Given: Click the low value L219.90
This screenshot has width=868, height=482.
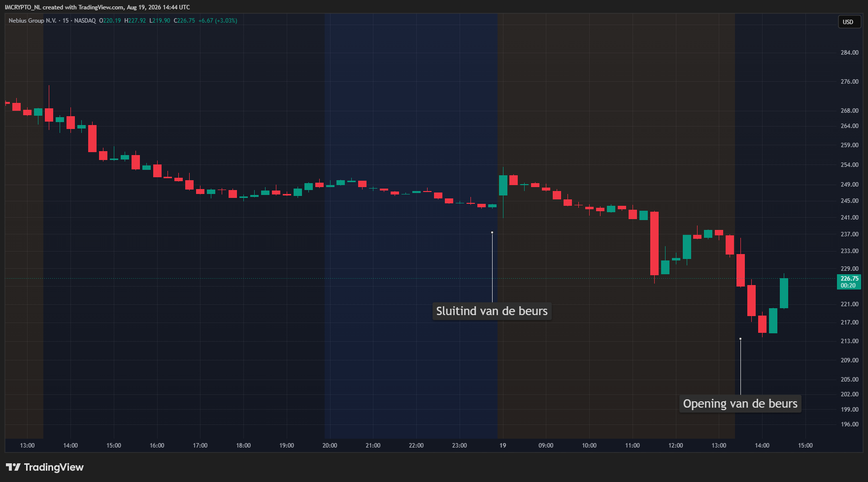Looking at the screenshot, I should [160, 21].
